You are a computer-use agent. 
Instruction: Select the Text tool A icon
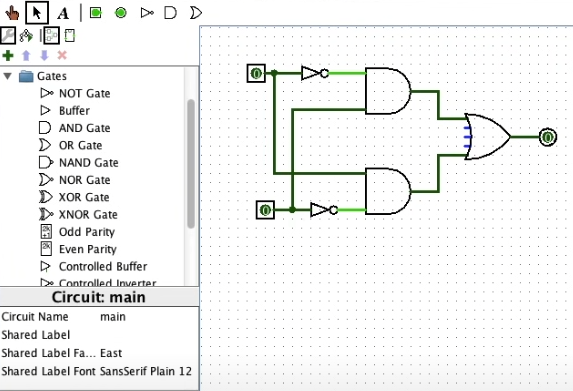point(63,14)
